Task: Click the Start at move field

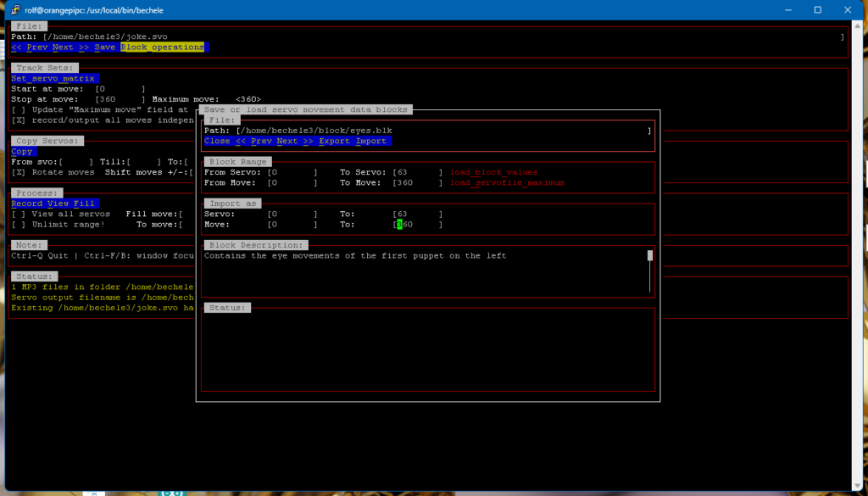Action: [x=119, y=88]
